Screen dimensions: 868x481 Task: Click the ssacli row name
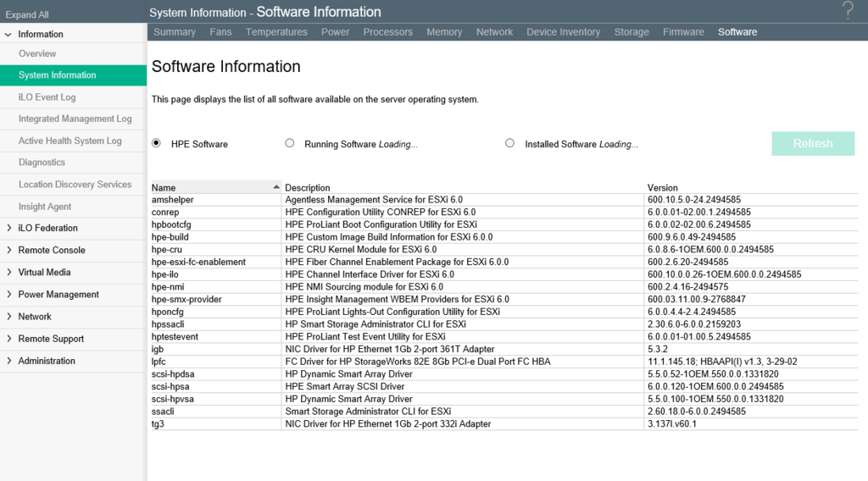[x=163, y=412]
